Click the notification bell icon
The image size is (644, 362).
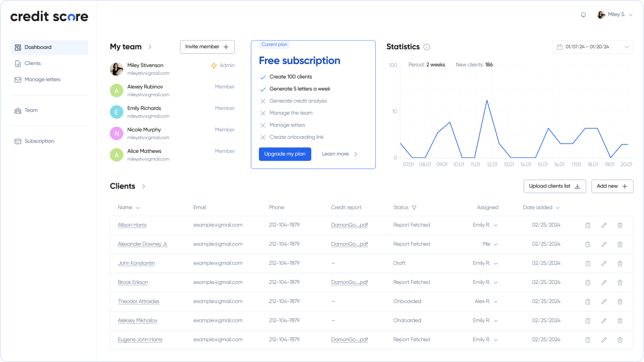[x=583, y=15]
